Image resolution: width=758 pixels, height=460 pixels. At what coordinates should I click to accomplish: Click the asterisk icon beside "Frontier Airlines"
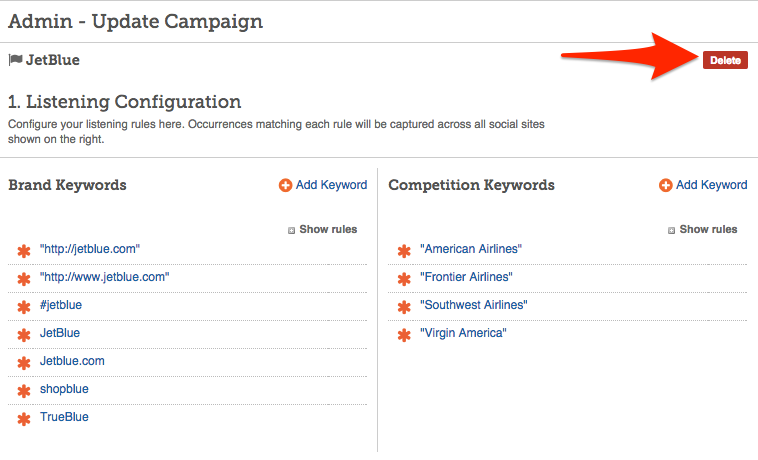[x=404, y=279]
